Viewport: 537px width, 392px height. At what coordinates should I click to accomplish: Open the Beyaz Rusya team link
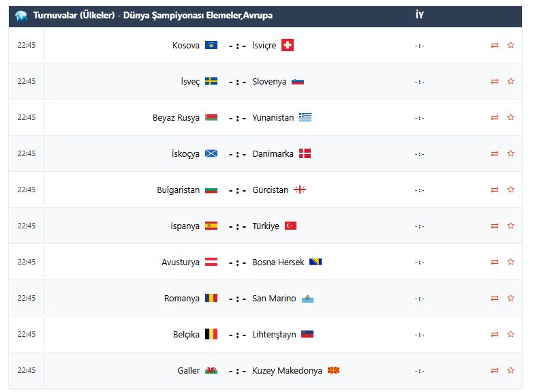point(176,118)
